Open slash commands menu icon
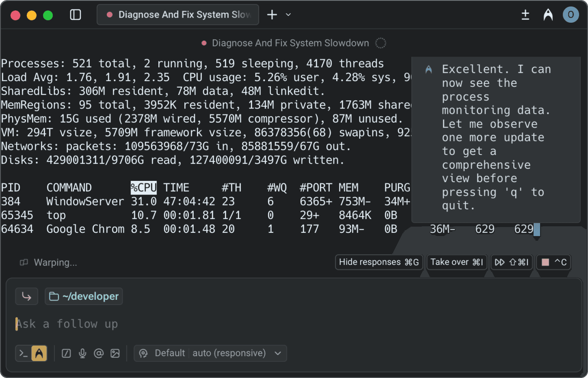This screenshot has width=588, height=378. click(x=66, y=353)
